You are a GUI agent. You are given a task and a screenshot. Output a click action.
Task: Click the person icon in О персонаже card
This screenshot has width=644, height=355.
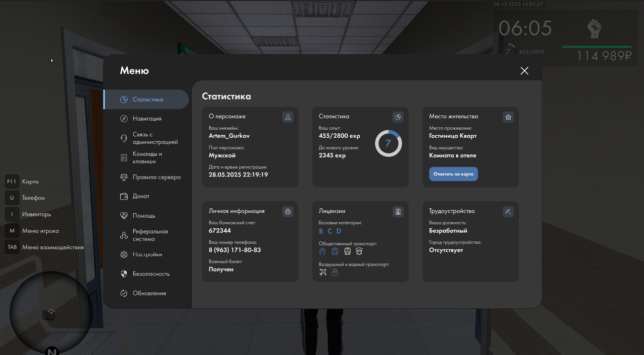click(x=288, y=117)
